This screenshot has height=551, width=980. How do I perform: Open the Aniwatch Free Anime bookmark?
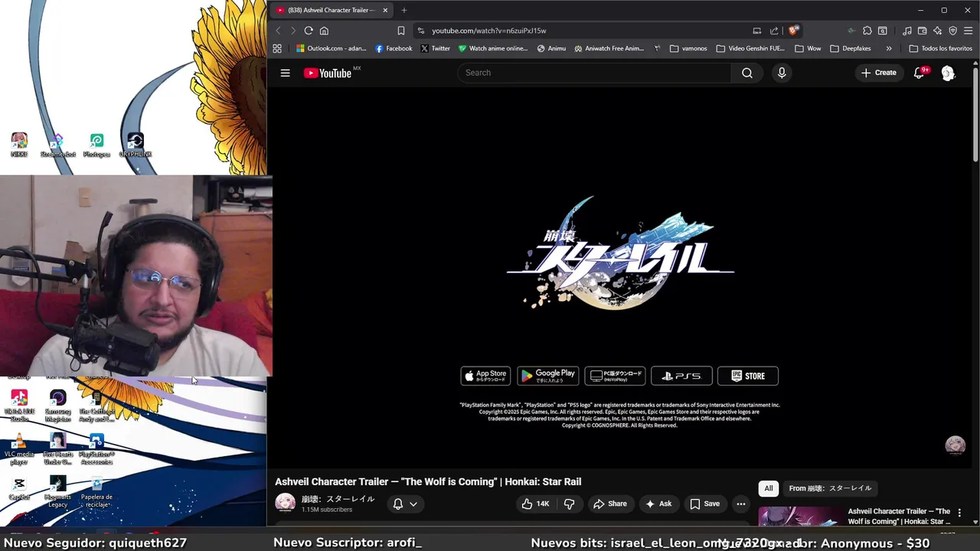(x=609, y=48)
